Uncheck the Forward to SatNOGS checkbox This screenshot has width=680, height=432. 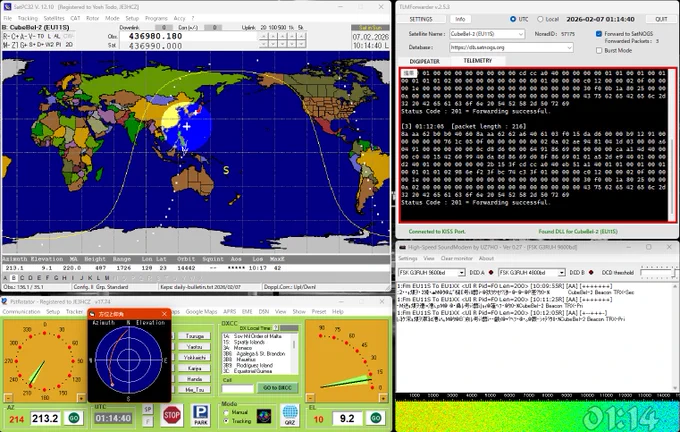coord(599,33)
